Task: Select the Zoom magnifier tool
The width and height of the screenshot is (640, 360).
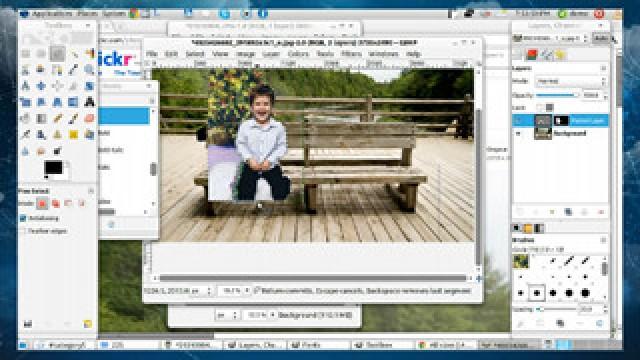Action: coord(89,70)
